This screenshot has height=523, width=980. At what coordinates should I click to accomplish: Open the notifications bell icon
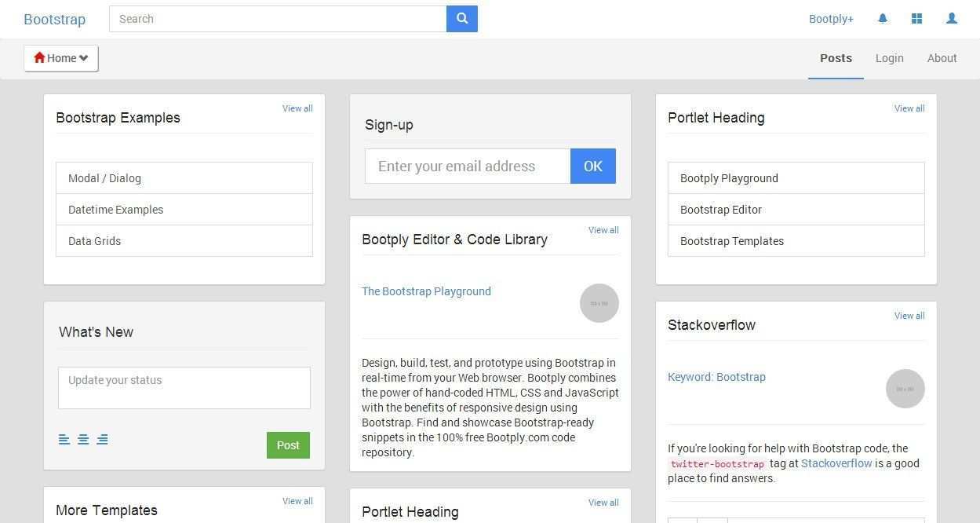click(883, 18)
